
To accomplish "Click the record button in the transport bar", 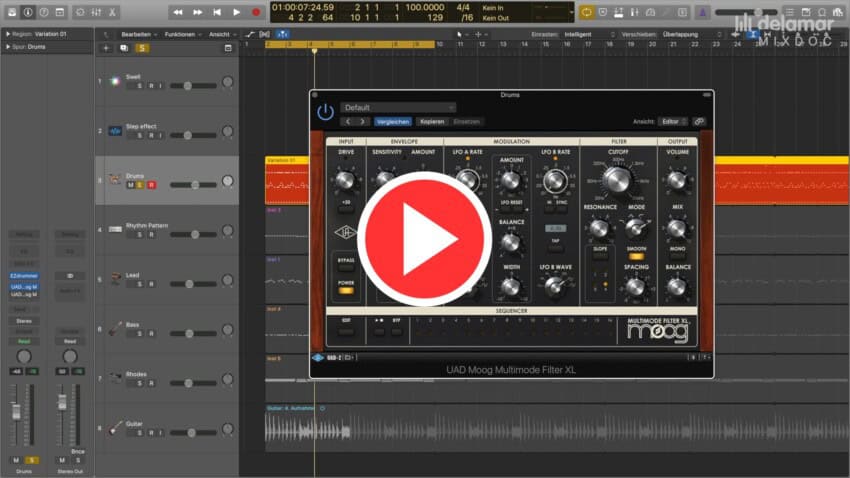I will click(257, 12).
